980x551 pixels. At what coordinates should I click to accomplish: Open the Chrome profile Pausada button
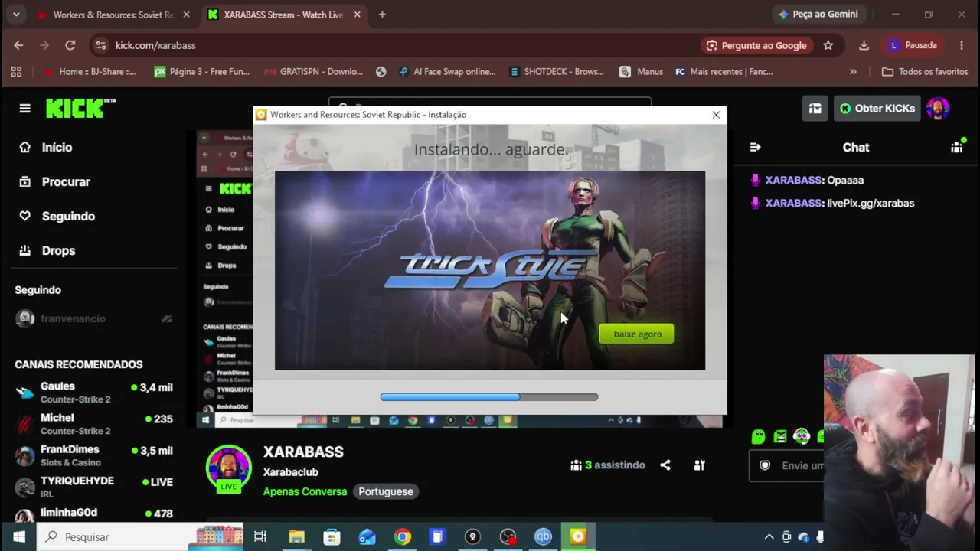[913, 45]
